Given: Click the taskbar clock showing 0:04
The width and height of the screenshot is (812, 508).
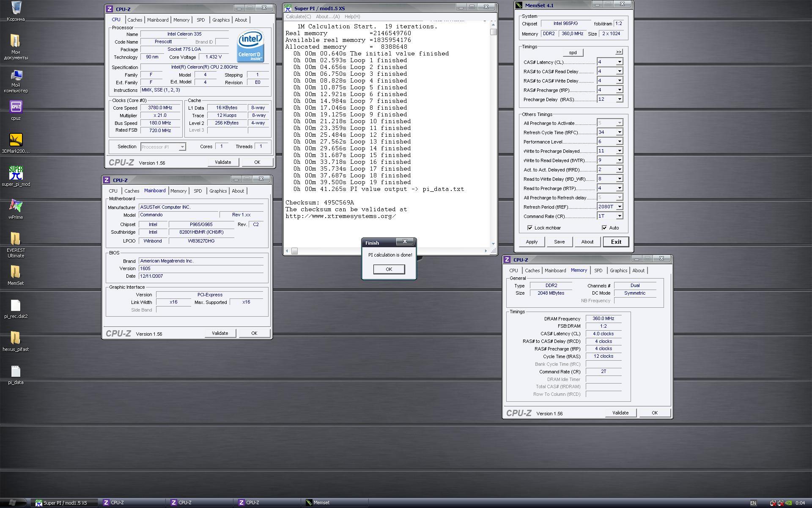Looking at the screenshot, I should tap(800, 503).
